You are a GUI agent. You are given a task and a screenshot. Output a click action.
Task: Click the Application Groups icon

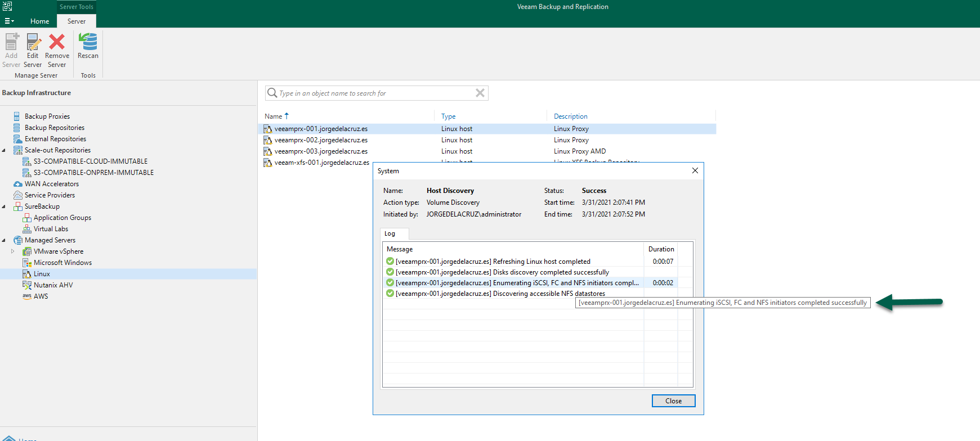coord(26,218)
